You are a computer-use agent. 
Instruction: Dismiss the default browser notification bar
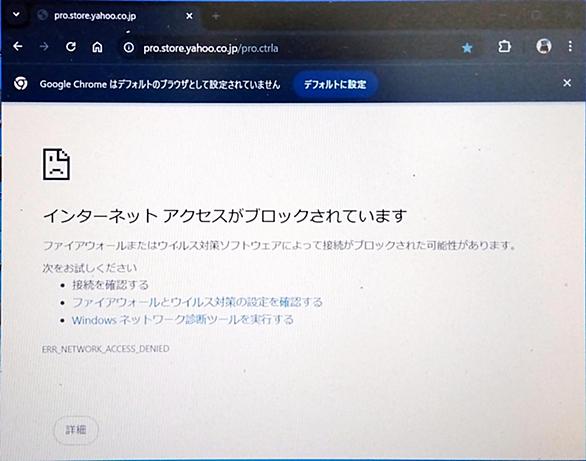pos(567,83)
